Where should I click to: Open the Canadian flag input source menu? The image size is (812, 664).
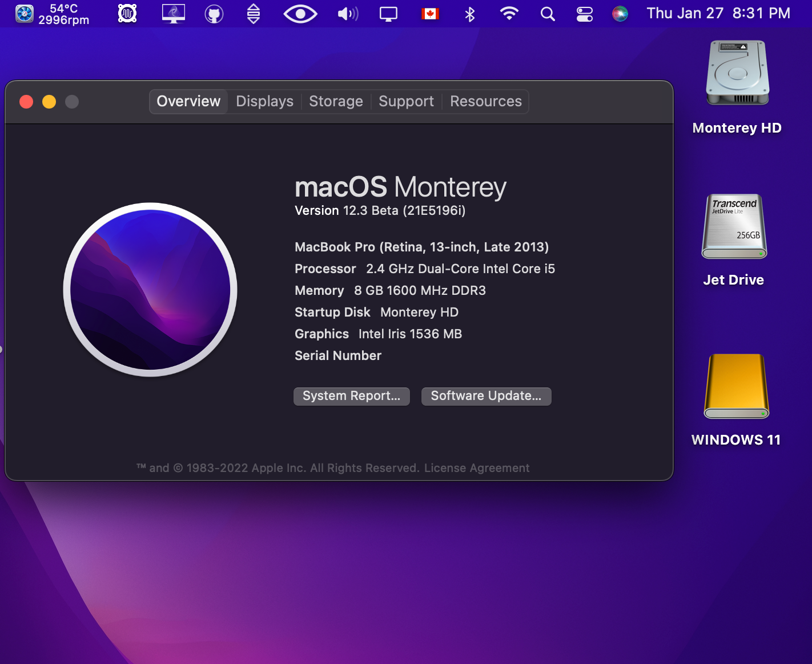430,14
